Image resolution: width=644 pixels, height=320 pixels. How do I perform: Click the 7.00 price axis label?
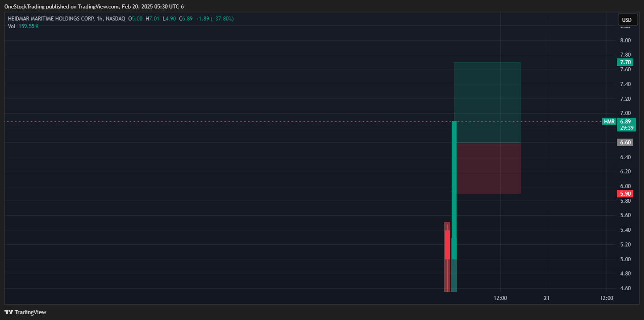point(625,113)
